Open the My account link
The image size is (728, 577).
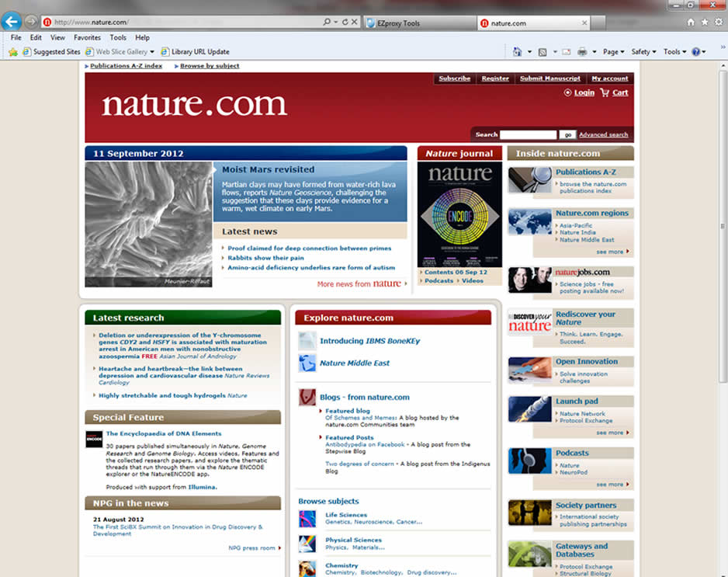(609, 78)
